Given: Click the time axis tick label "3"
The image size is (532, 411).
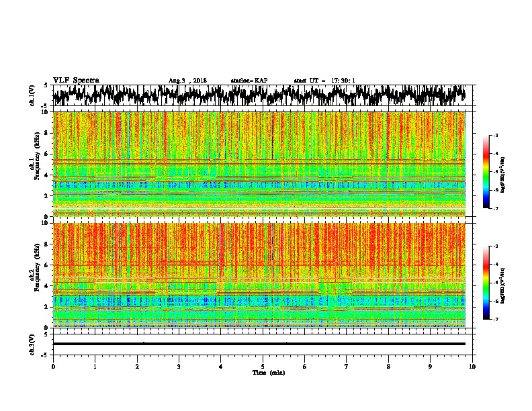Looking at the screenshot, I should click(179, 367).
